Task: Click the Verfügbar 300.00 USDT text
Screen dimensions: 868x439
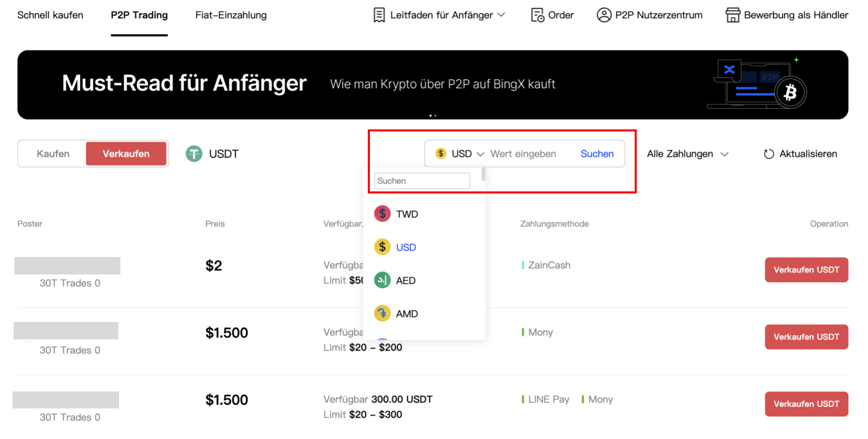Action: pyautogui.click(x=378, y=399)
